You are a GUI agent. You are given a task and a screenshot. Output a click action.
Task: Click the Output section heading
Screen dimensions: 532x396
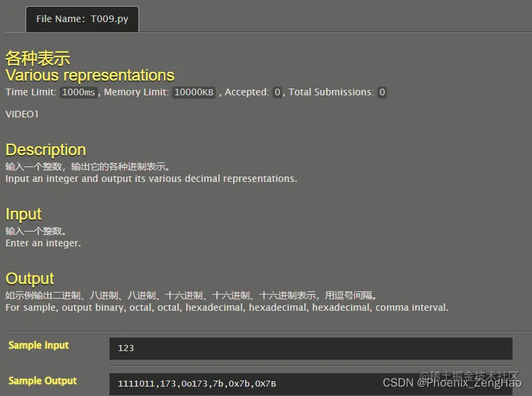[30, 279]
